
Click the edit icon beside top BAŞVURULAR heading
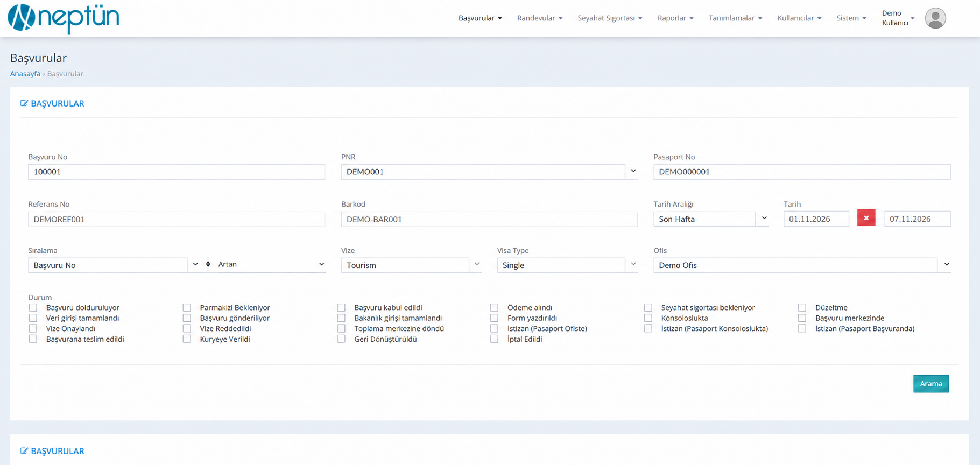(24, 103)
